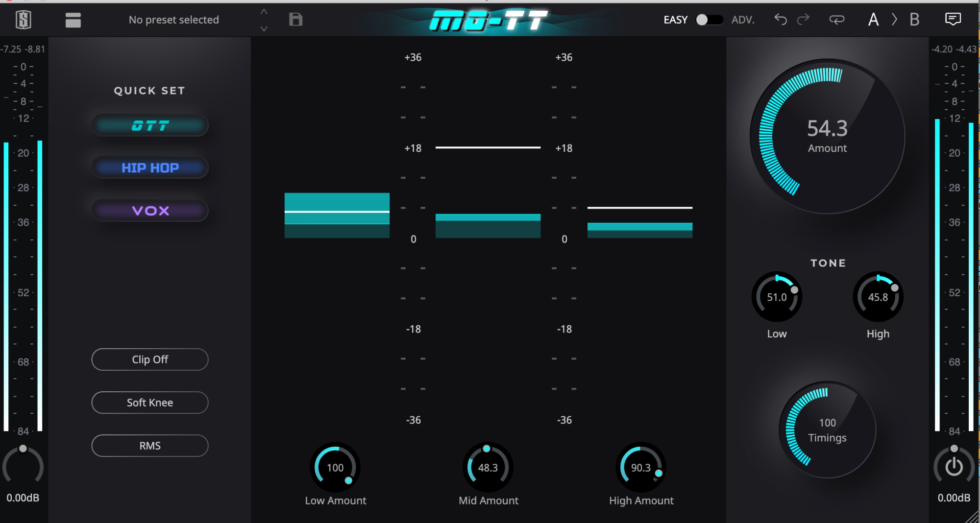
Task: Toggle the EASY / ADV. mode switch
Action: click(x=710, y=20)
